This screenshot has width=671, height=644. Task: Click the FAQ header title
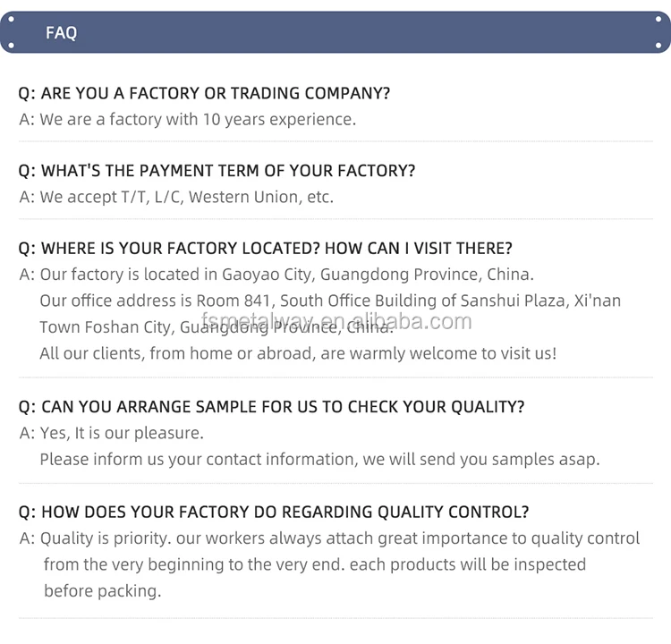coord(61,33)
